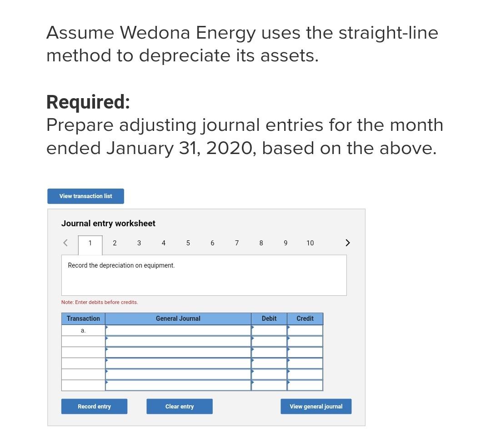Click Clear entry to reset the worksheet
The image size is (491, 448).
pos(179,406)
